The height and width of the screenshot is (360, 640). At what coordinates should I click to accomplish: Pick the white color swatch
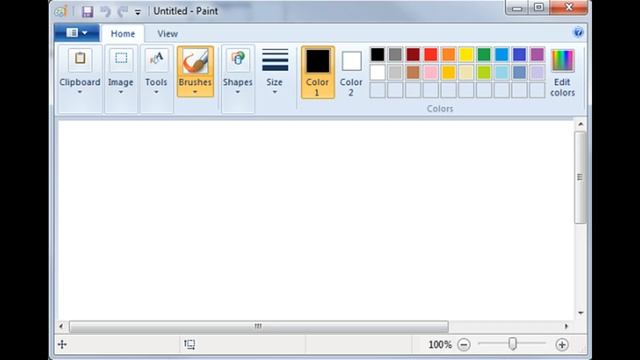point(378,72)
